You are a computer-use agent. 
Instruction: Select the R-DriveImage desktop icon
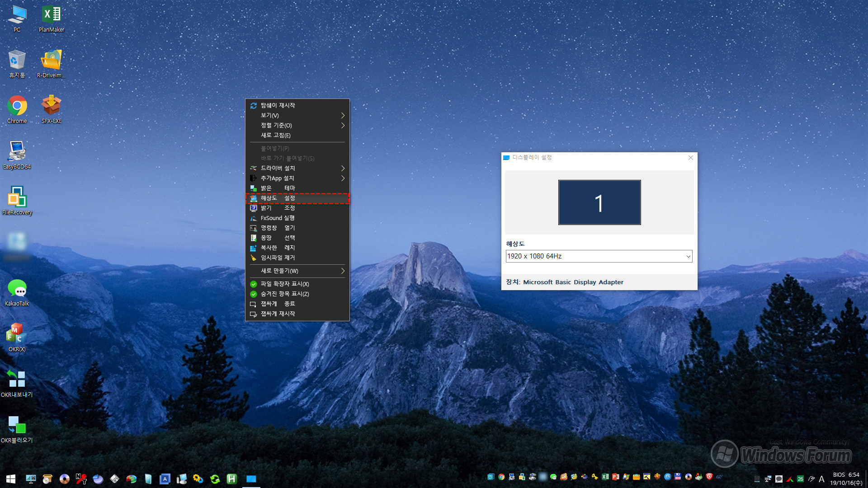[52, 64]
